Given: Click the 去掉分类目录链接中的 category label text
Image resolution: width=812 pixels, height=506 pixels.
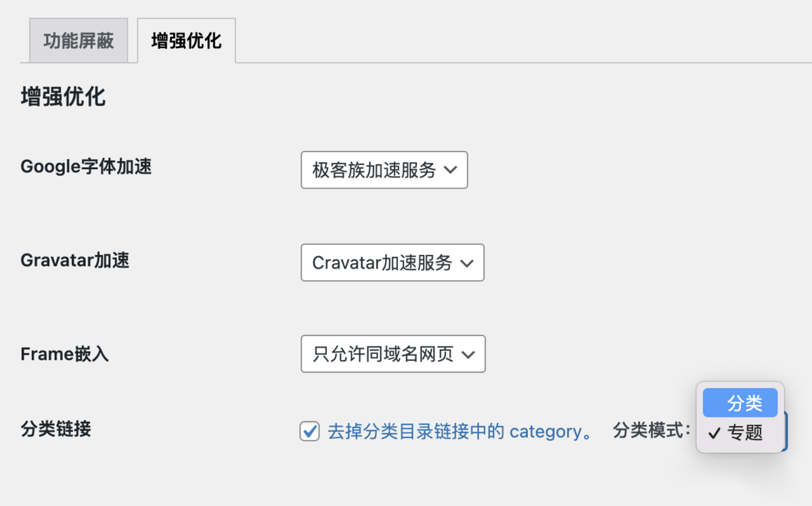Looking at the screenshot, I should (x=459, y=431).
